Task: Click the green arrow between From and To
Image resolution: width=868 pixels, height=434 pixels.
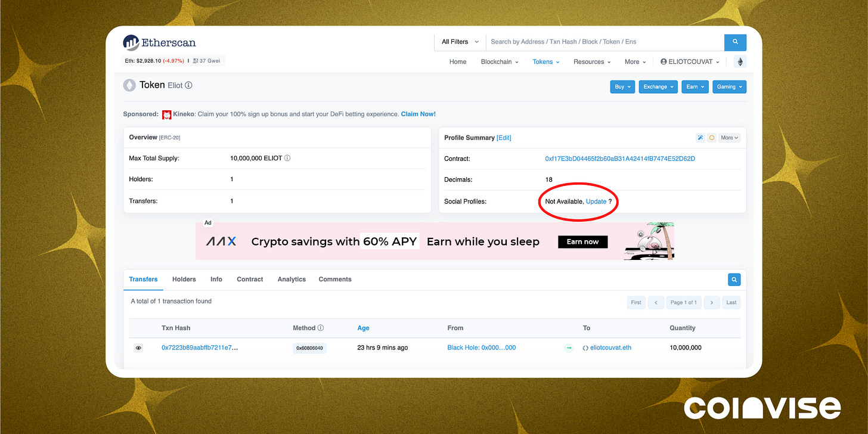Action: click(x=569, y=348)
